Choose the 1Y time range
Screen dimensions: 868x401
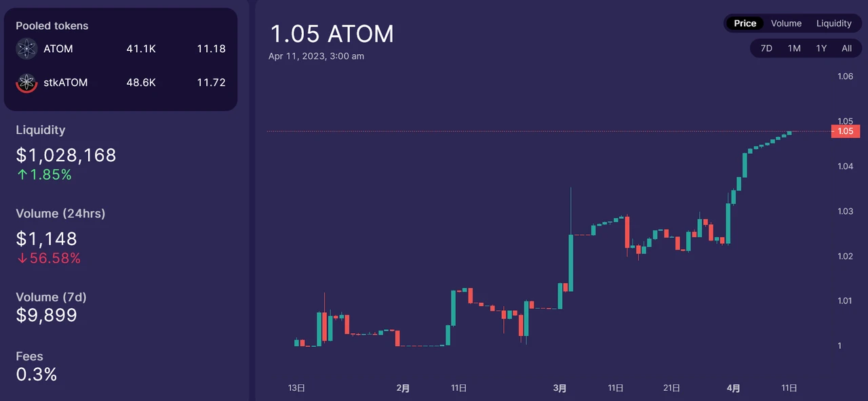(821, 48)
